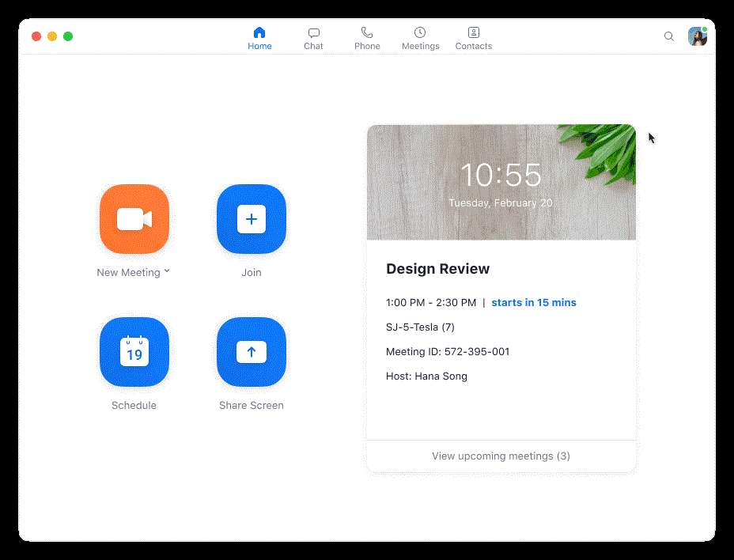Viewport: 734px width, 560px height.
Task: Click View upcoming meetings (3)
Action: pos(501,456)
